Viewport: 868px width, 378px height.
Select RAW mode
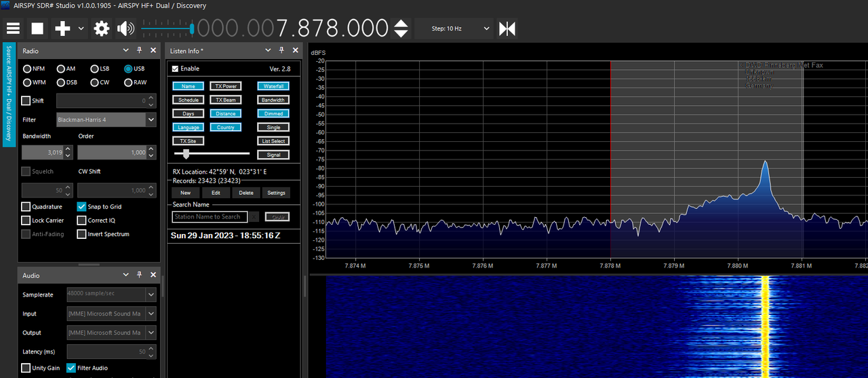(x=135, y=82)
